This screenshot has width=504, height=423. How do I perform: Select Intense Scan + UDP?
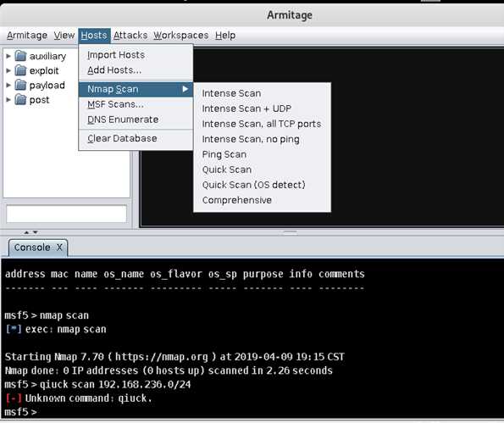[x=262, y=109]
